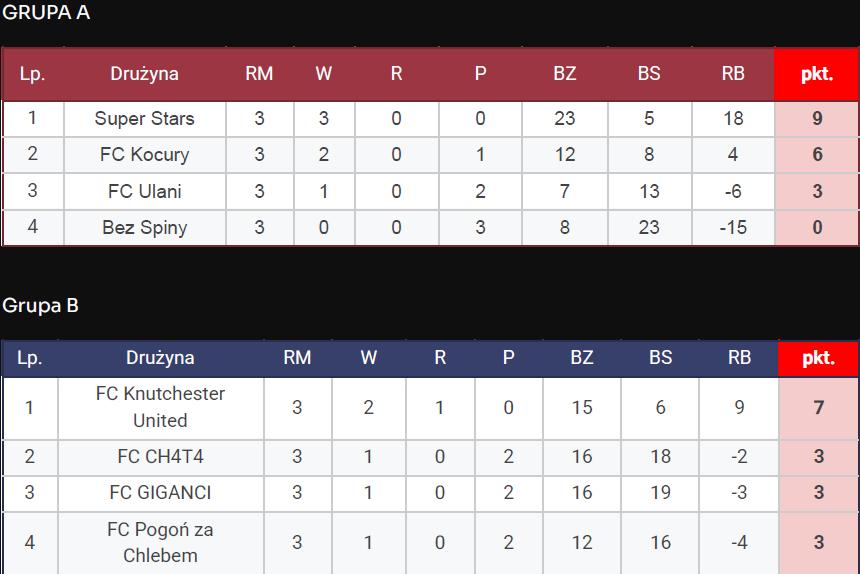Select FC Pogoń za Chlebem team

160,543
